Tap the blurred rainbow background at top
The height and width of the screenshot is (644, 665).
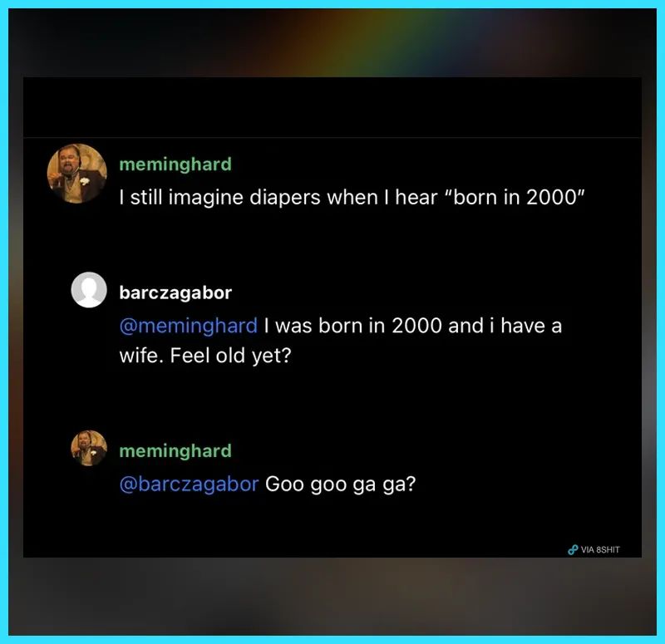coord(332,42)
